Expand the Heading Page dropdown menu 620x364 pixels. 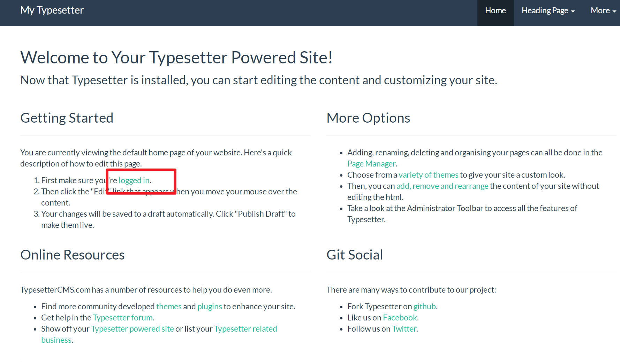tap(548, 11)
